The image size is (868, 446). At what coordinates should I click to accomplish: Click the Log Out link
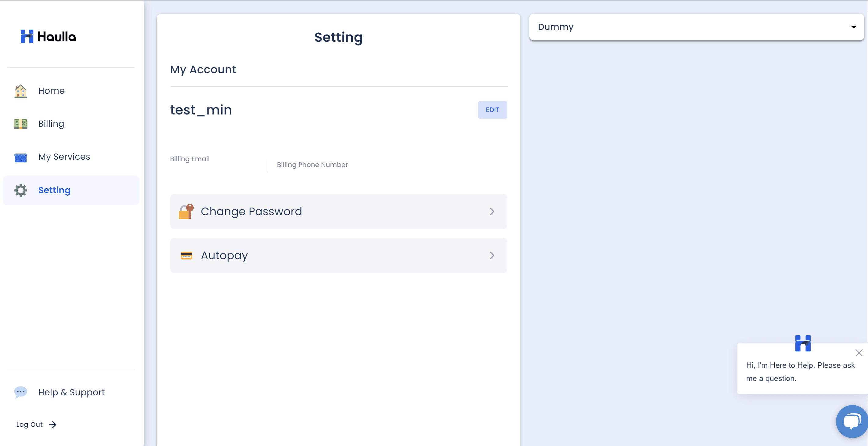(29, 425)
